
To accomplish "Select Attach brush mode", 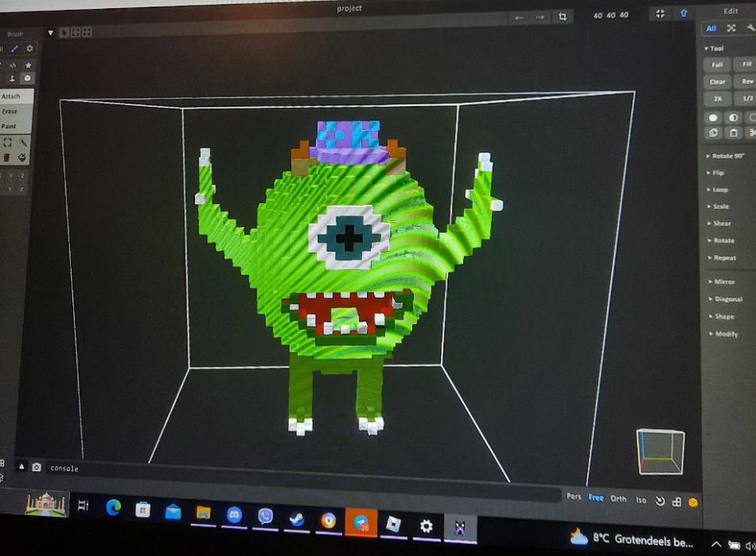I will [x=16, y=96].
